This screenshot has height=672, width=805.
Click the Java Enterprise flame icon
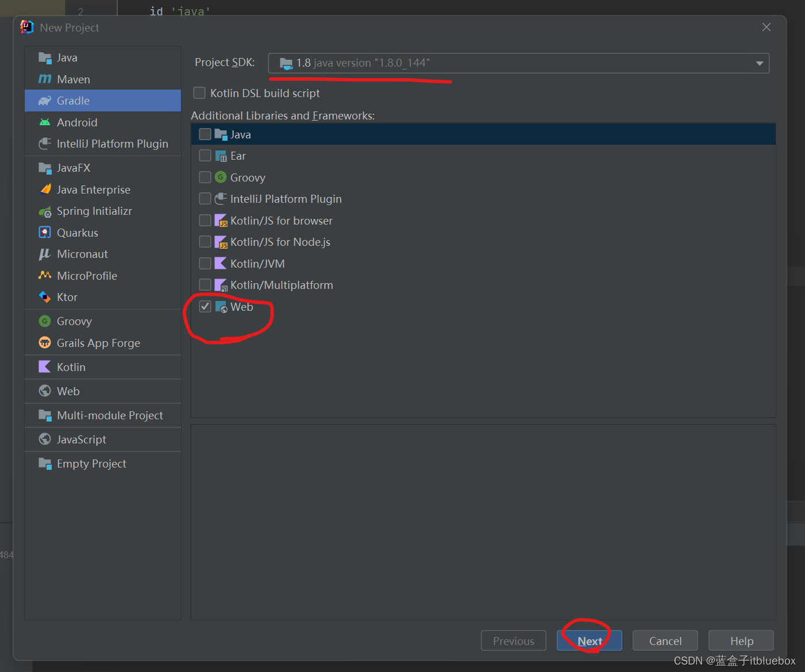[45, 190]
